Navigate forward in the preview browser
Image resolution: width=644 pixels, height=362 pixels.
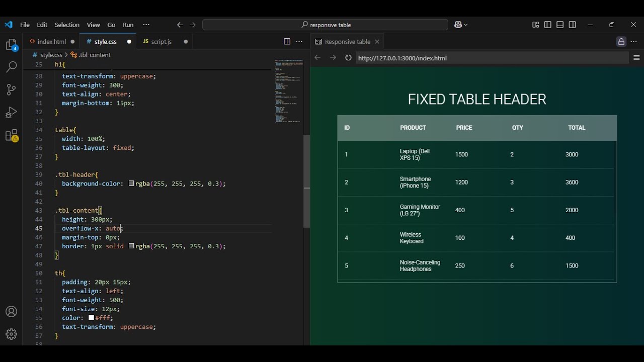click(333, 58)
